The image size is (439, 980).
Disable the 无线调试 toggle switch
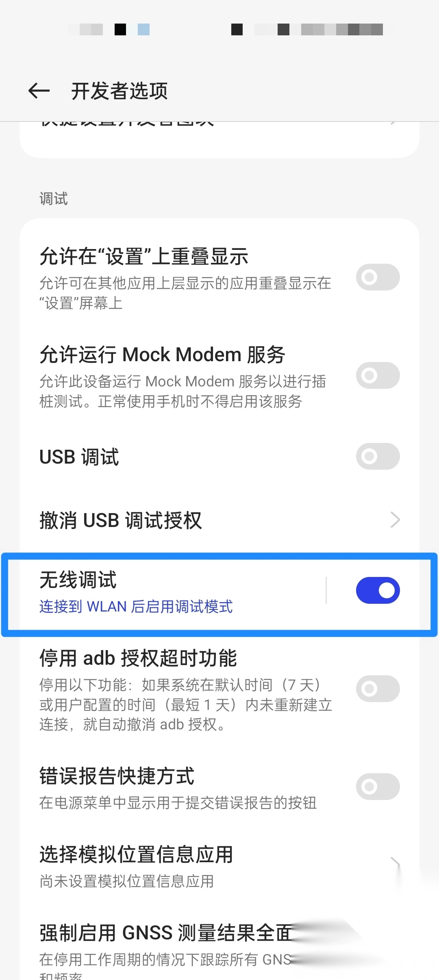(378, 590)
